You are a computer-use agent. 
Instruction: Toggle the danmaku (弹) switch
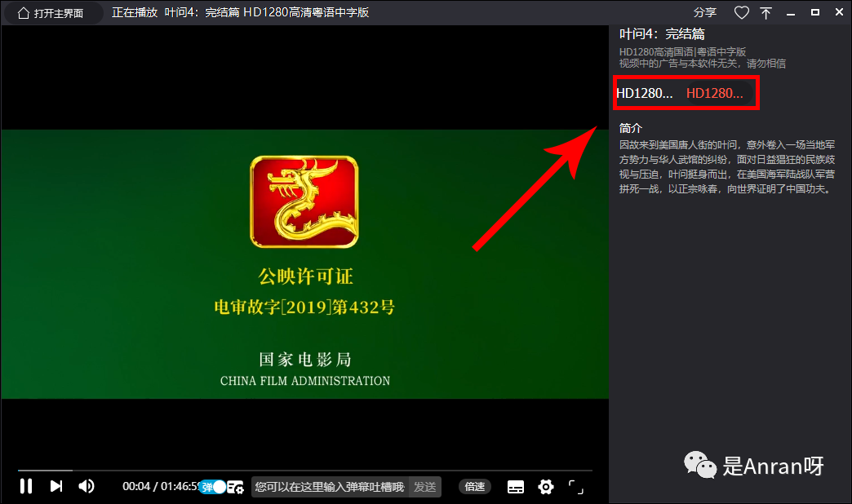coord(214,487)
